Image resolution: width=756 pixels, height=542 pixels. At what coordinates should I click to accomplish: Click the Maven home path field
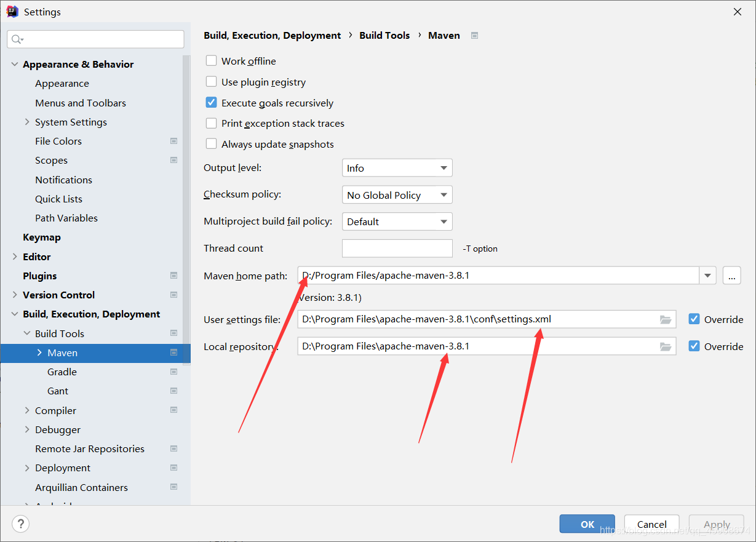pos(498,276)
